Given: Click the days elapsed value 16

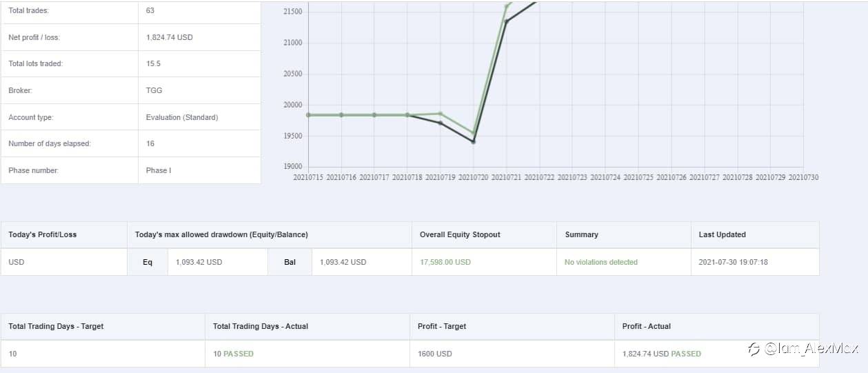Looking at the screenshot, I should pyautogui.click(x=150, y=143).
